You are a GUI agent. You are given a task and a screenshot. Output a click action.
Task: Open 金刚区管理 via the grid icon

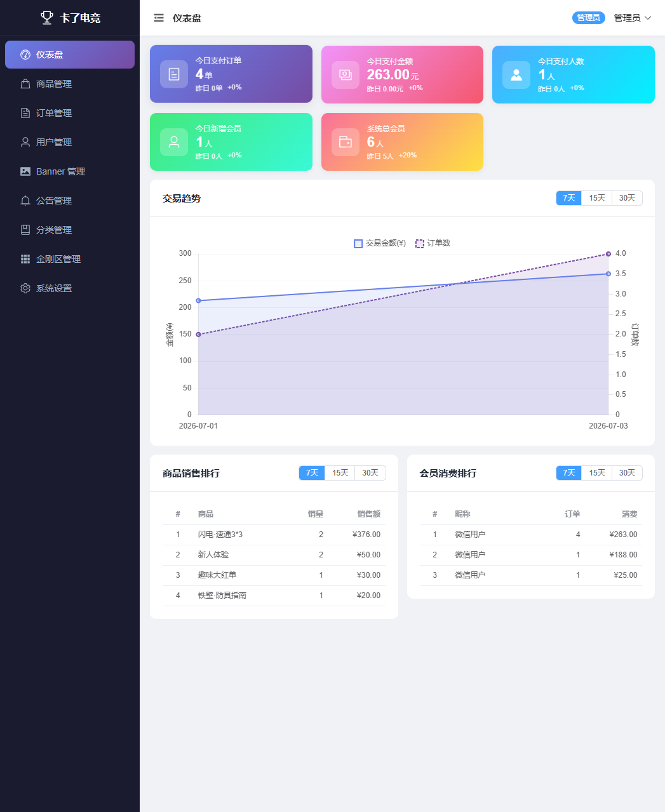point(25,259)
